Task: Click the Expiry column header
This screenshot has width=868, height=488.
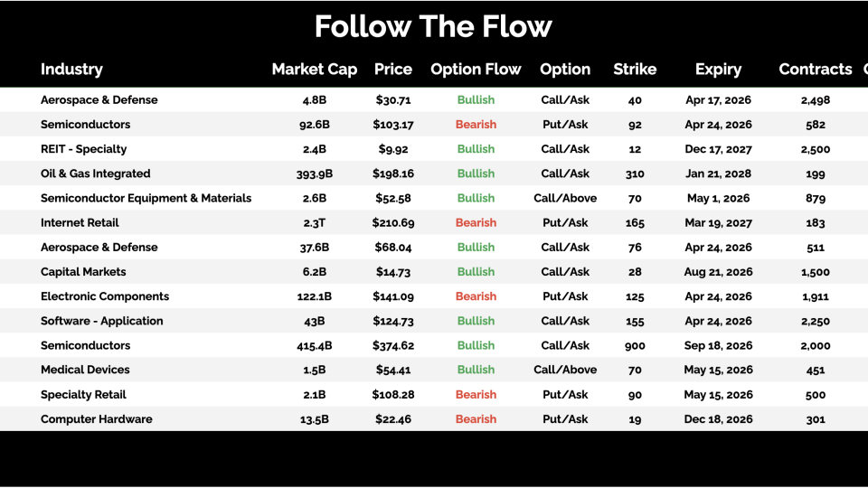Action: (718, 70)
